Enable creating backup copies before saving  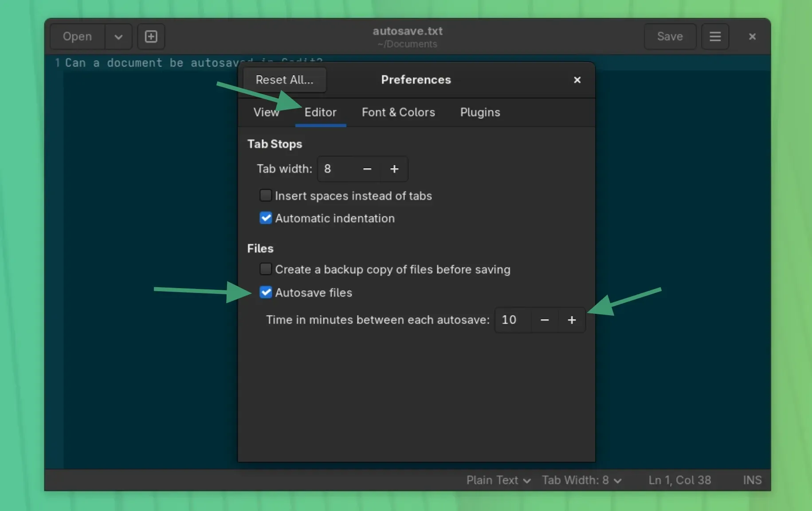click(266, 269)
